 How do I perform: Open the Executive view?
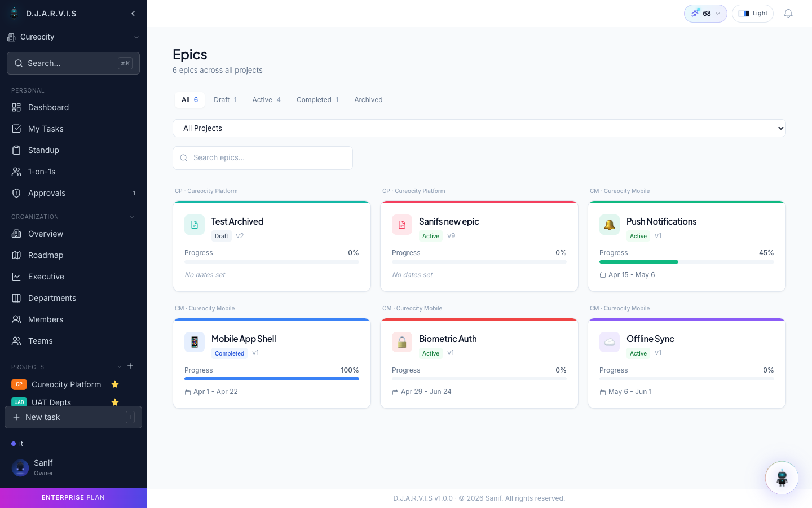click(73, 277)
